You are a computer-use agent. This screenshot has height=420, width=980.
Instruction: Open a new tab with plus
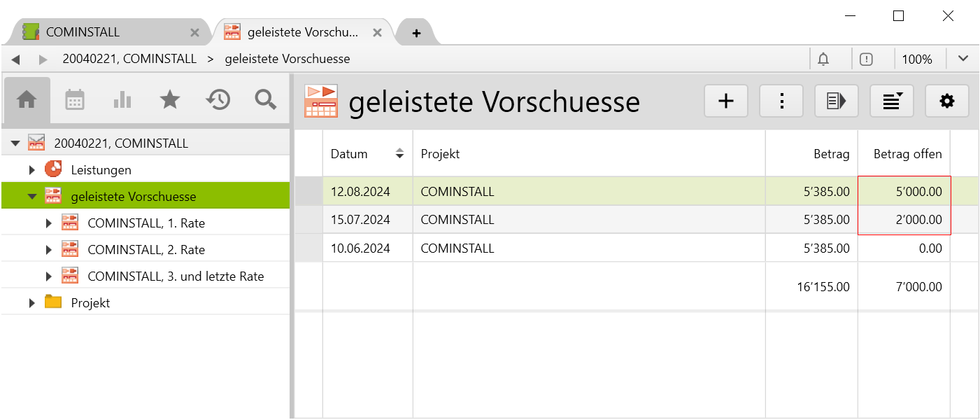point(416,33)
